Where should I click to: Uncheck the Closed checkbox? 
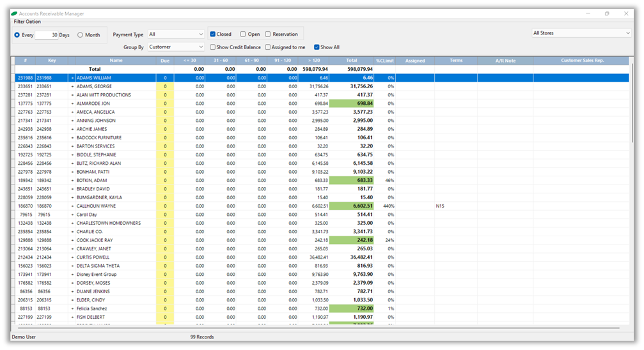pos(214,34)
